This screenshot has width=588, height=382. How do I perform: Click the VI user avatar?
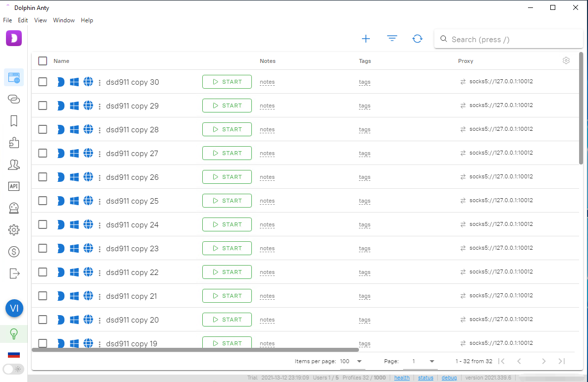(14, 308)
